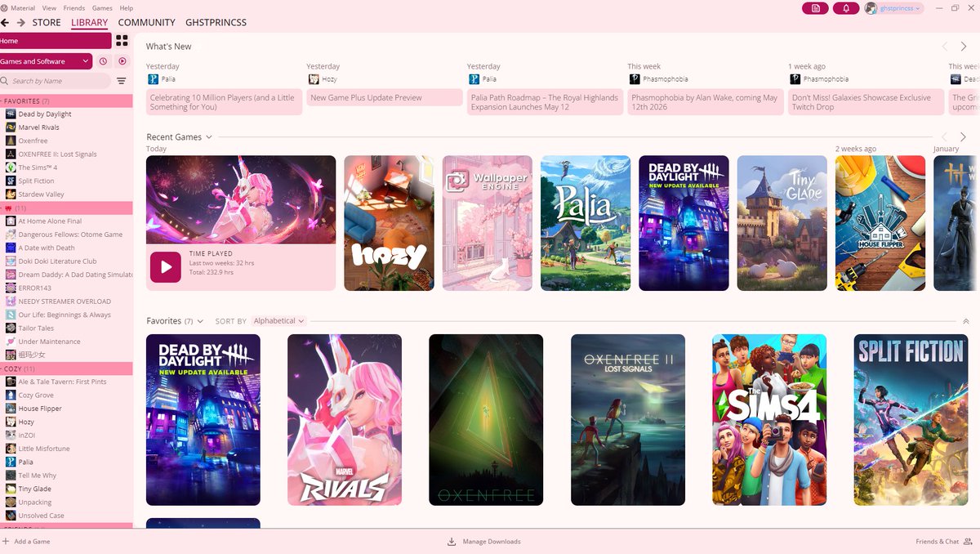Screen dimensions: 980x554
Task: Open the Oxenfree cover in Favorites shelf
Action: [486, 420]
